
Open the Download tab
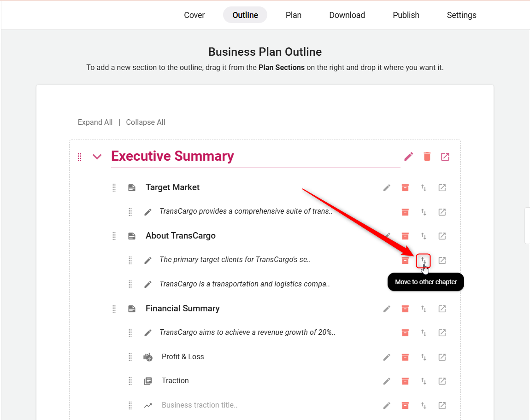(347, 15)
